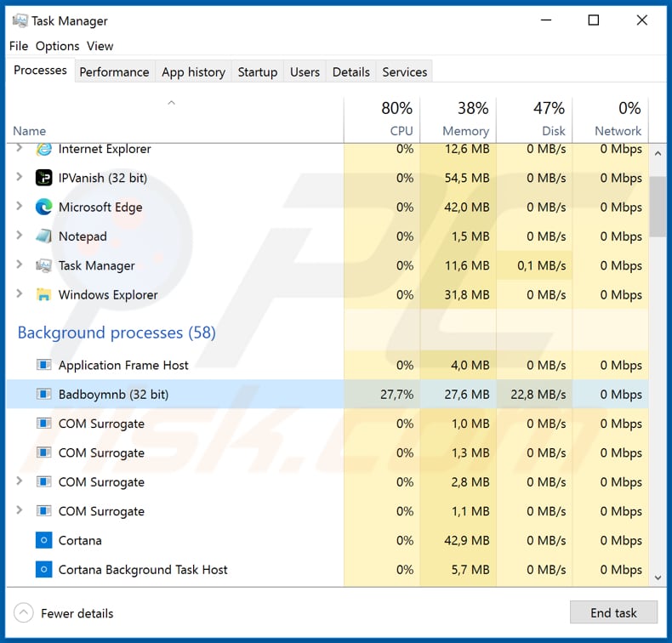This screenshot has width=672, height=643.
Task: Switch to the Services tab
Action: (405, 72)
